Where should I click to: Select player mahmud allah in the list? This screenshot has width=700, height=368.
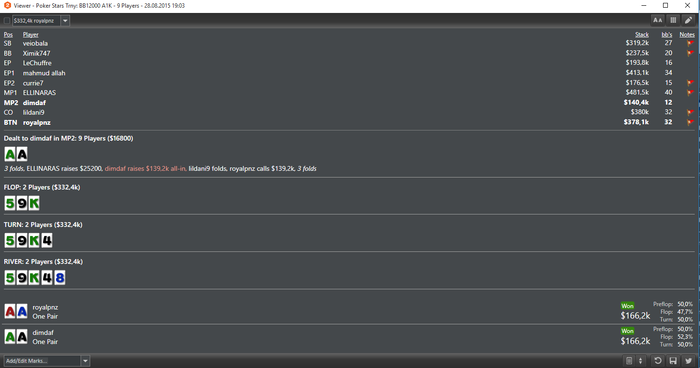(44, 73)
